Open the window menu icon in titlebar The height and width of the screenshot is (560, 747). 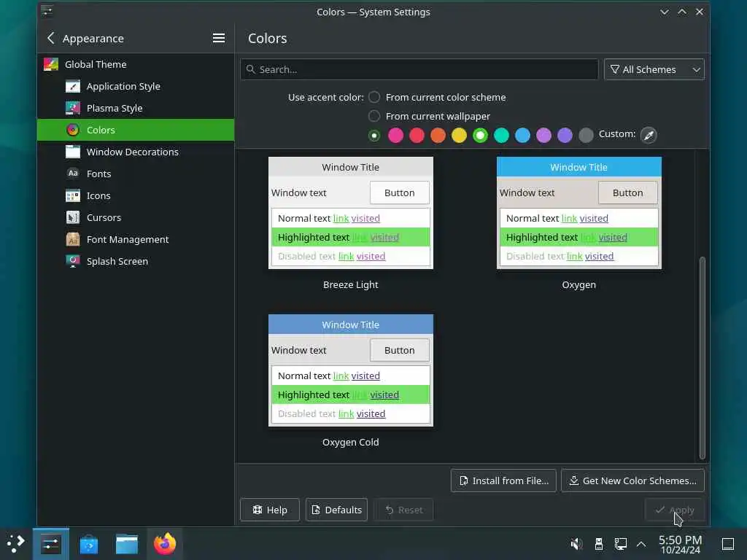point(47,12)
